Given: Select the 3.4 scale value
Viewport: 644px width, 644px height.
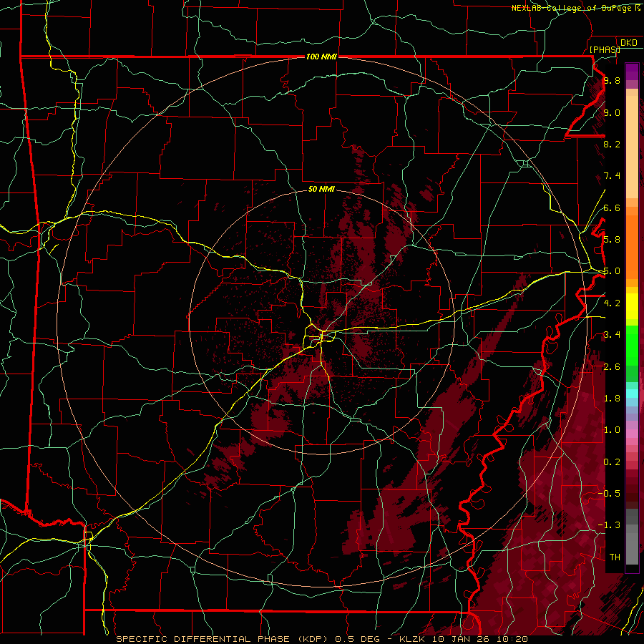Looking at the screenshot, I should (x=612, y=335).
